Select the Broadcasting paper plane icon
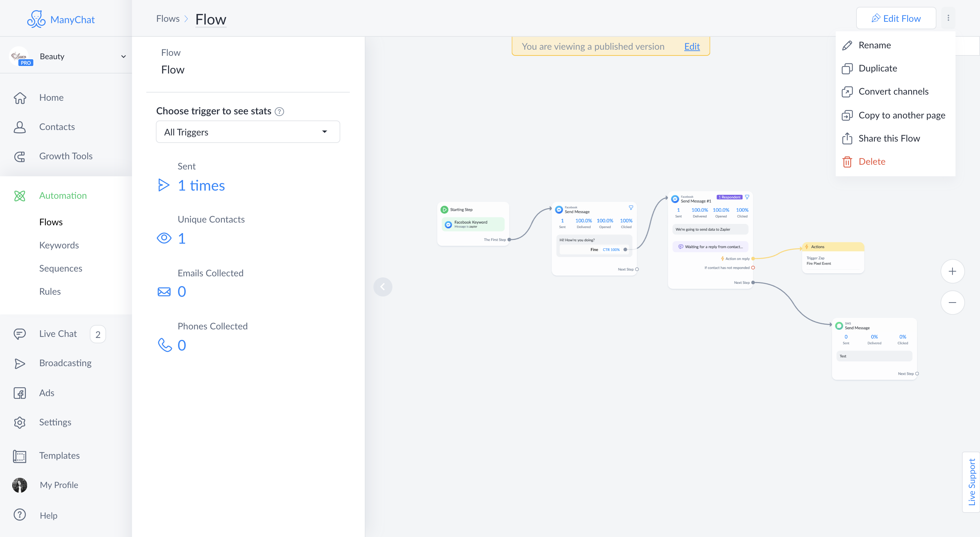 20,363
